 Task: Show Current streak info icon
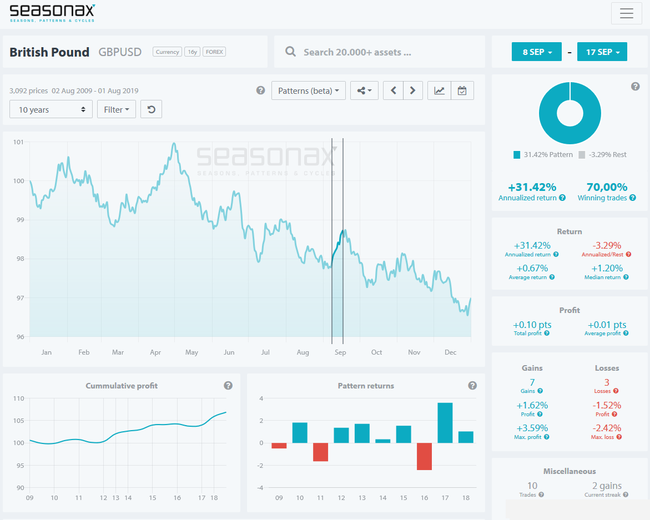point(626,494)
